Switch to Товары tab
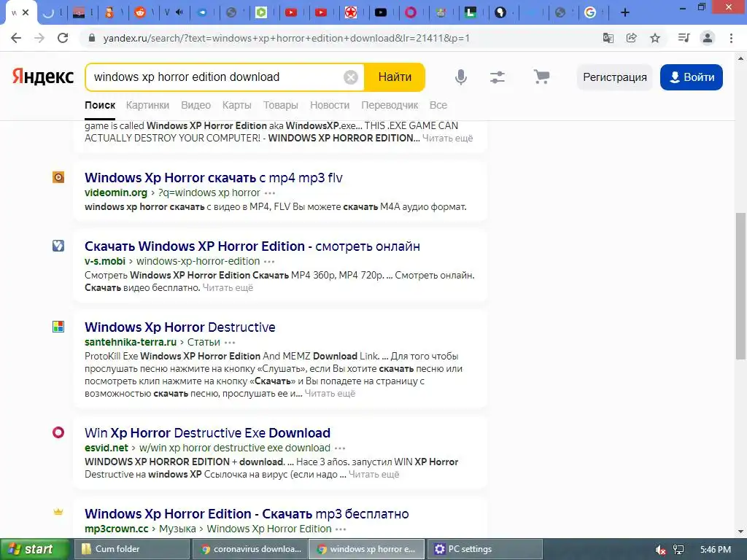747x560 pixels. pos(281,105)
